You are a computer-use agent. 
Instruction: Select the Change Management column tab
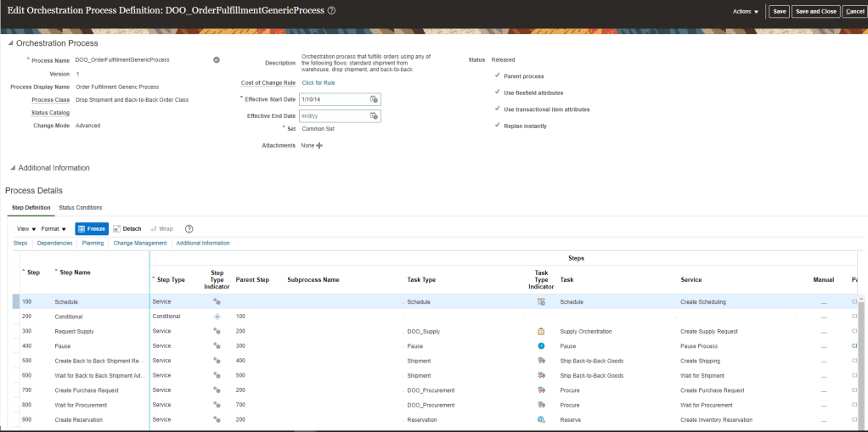(x=139, y=244)
